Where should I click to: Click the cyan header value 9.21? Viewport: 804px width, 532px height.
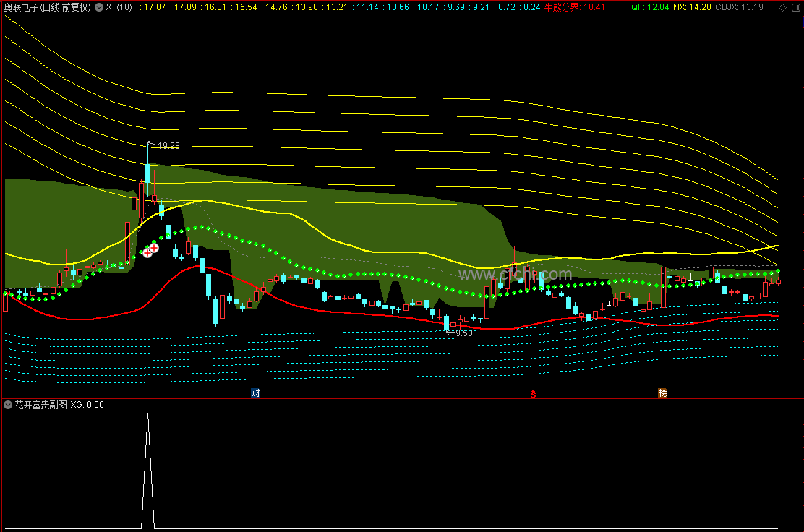[x=481, y=7]
